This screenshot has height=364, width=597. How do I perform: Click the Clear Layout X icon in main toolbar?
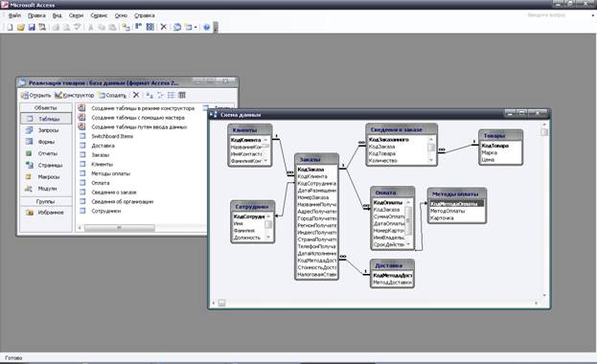[x=163, y=27]
